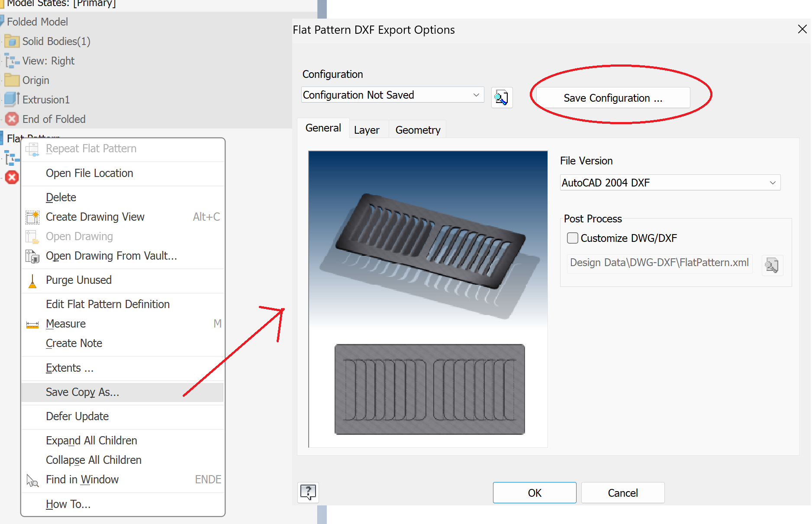Switch to the Geometry tab

(x=417, y=129)
